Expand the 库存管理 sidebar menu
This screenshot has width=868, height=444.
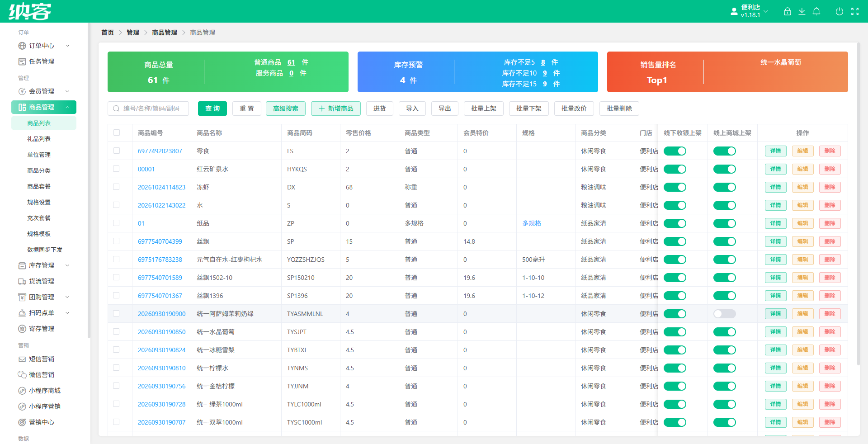[x=44, y=265]
